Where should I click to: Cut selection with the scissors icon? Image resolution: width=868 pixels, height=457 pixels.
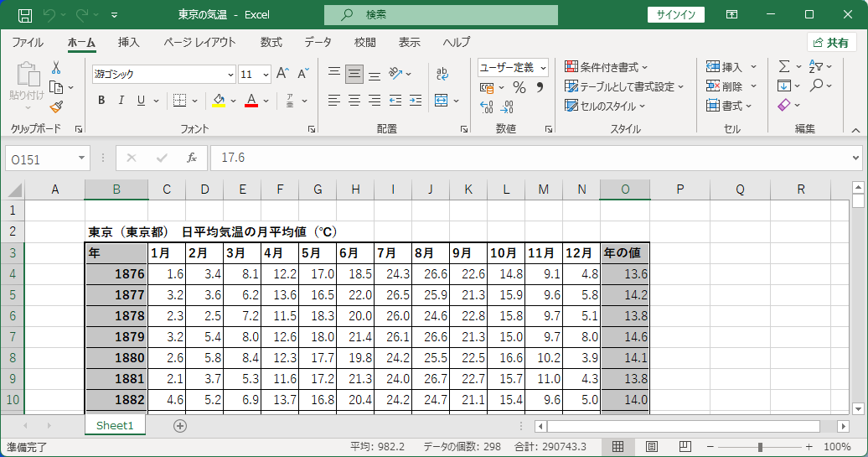[56, 68]
